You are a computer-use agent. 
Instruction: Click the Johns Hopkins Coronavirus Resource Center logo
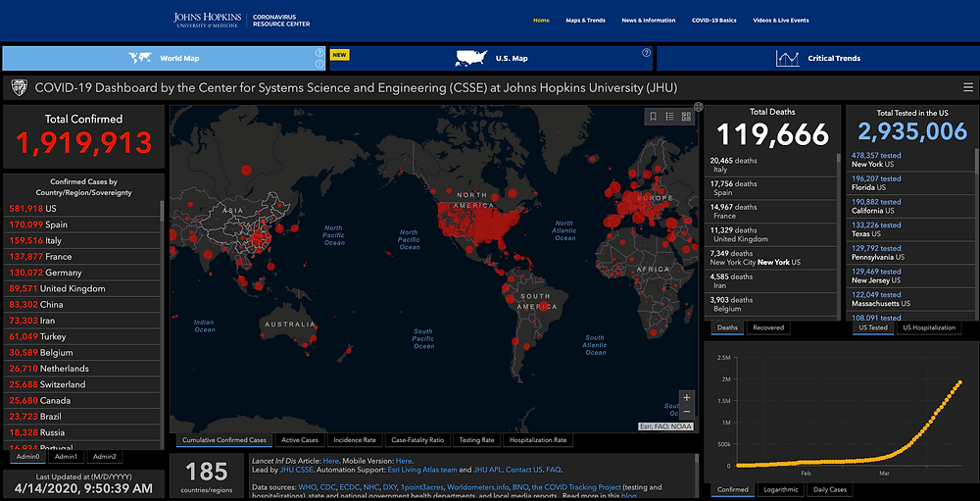[242, 20]
